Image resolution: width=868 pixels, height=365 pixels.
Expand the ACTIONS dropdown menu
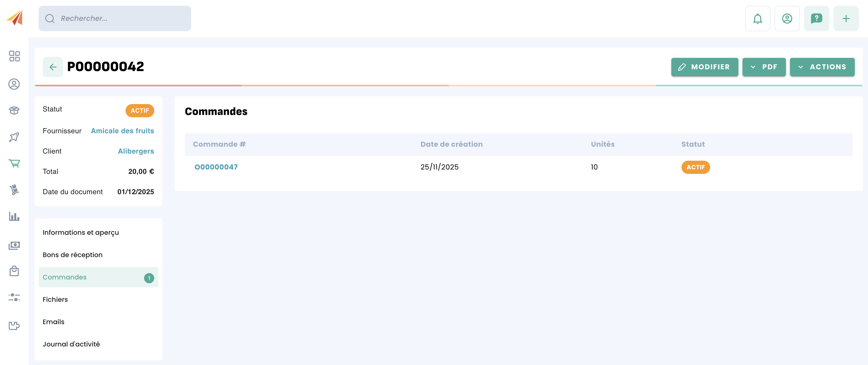822,67
